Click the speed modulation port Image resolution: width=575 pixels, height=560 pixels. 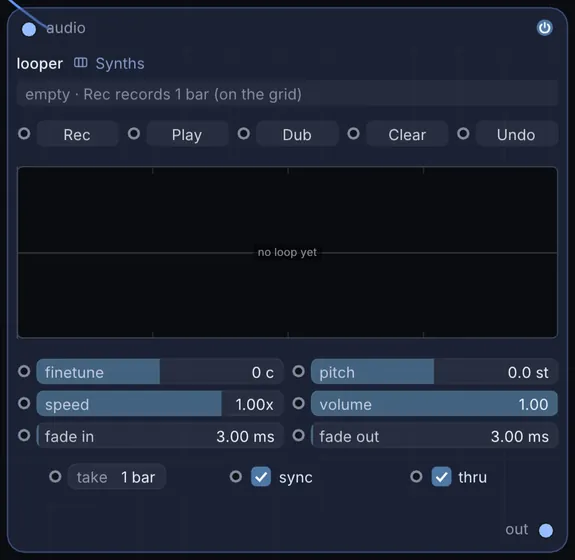click(24, 403)
